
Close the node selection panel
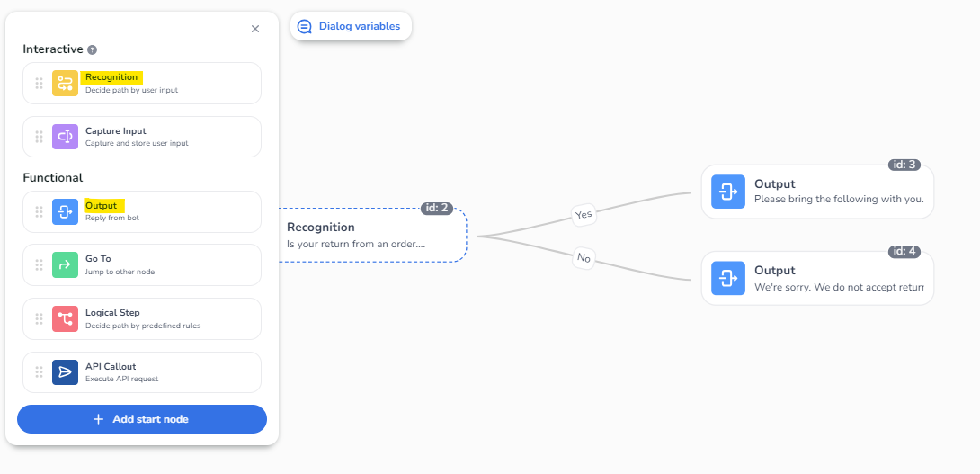pyautogui.click(x=255, y=29)
